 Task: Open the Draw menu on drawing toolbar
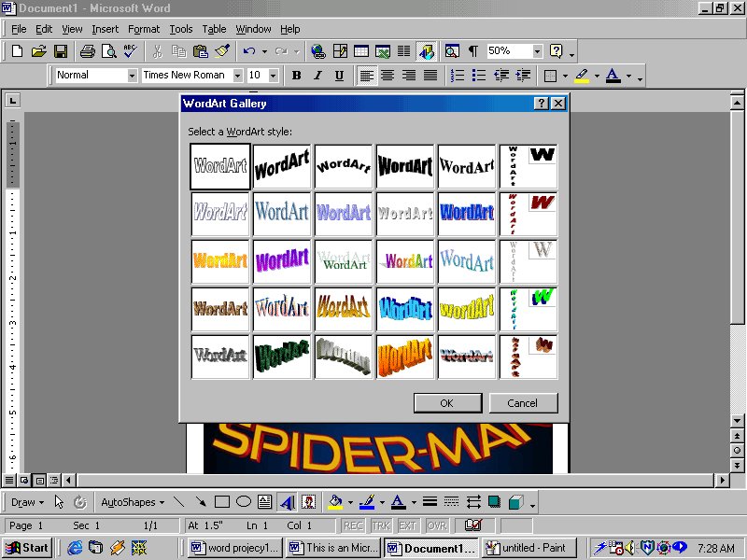(27, 502)
